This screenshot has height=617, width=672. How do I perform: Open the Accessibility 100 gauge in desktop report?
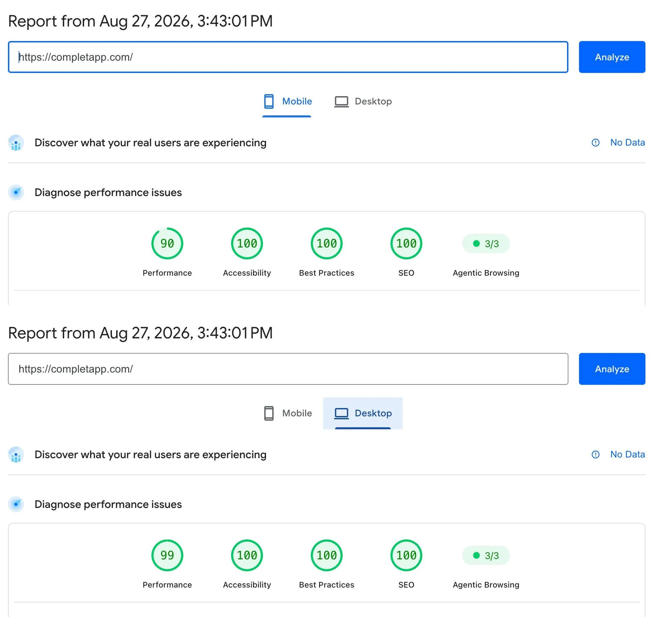(x=247, y=555)
